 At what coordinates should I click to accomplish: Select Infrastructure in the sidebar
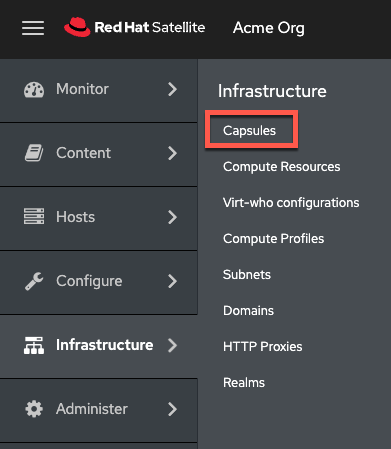coord(99,345)
